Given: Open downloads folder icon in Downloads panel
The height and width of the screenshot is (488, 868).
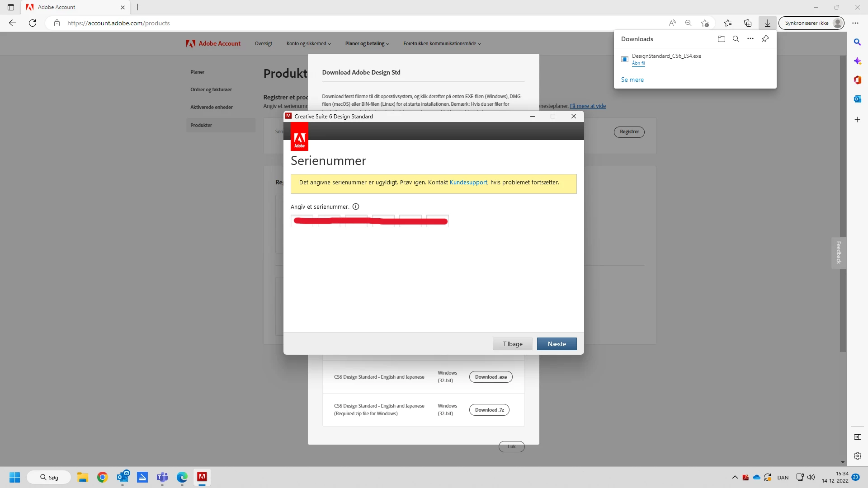Looking at the screenshot, I should (721, 39).
